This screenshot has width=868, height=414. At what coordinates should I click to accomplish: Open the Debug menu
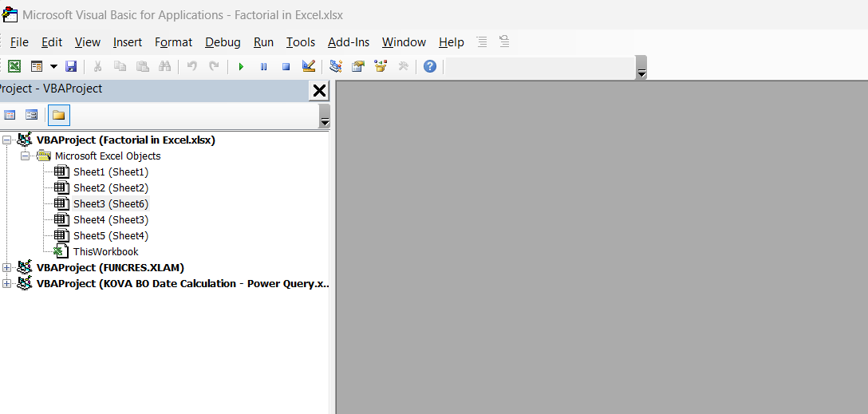(x=223, y=42)
